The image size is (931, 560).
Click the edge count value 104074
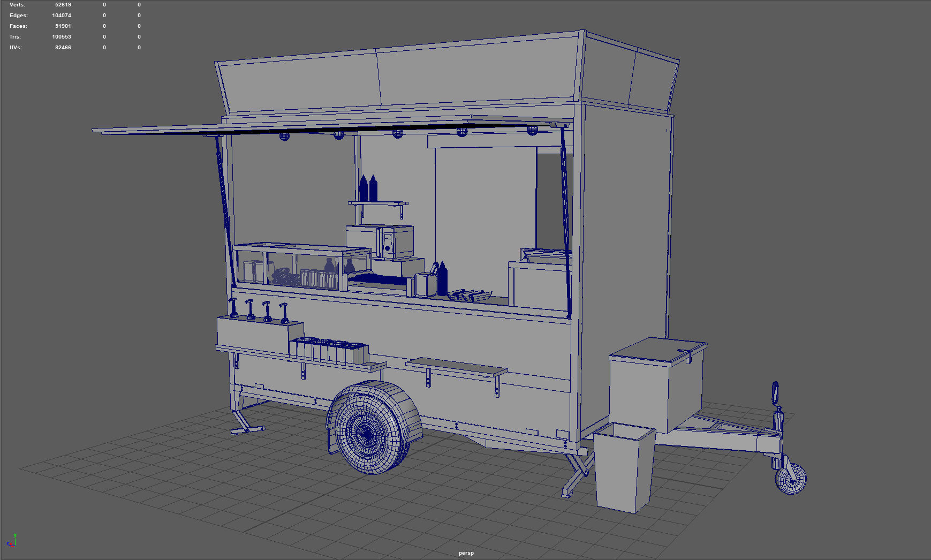pos(62,15)
